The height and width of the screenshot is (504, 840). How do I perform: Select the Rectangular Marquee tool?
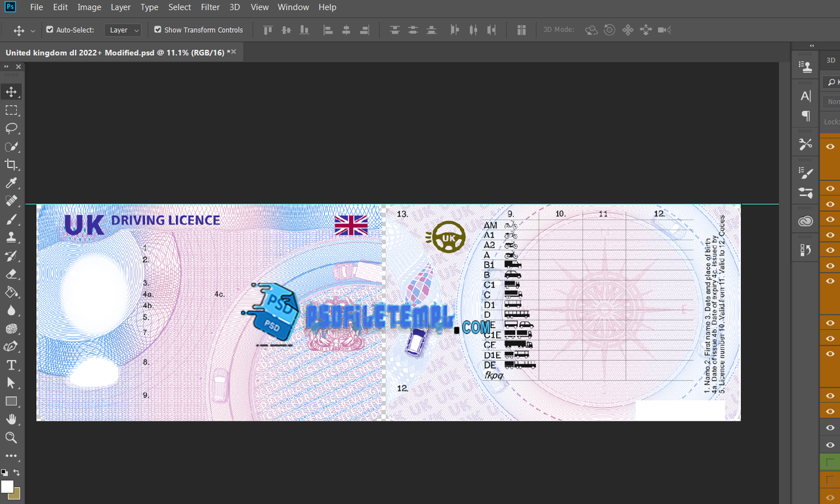click(x=11, y=110)
